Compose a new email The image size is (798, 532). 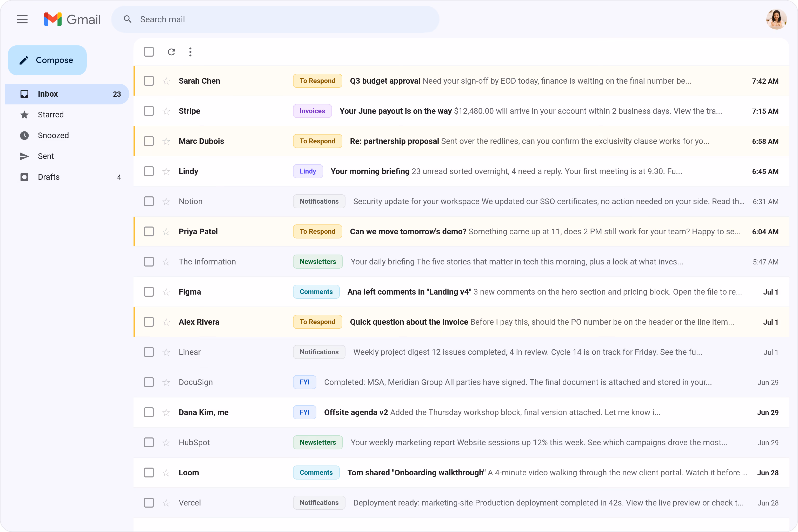pos(47,60)
